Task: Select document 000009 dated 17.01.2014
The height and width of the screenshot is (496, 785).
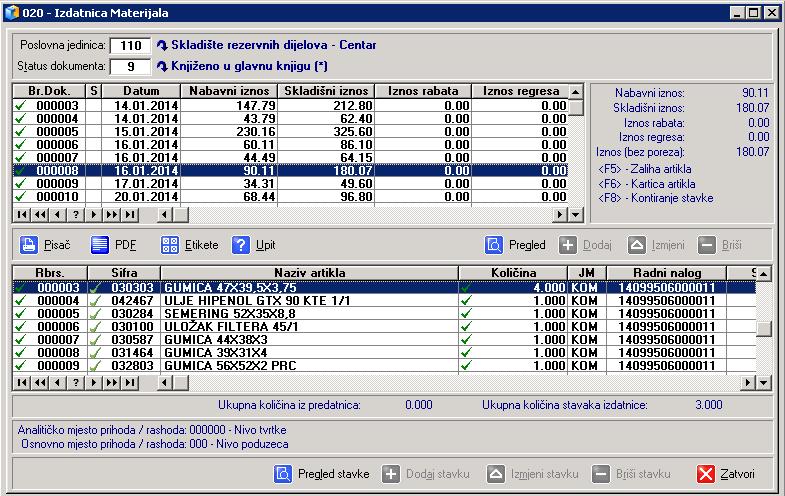Action: 290,184
